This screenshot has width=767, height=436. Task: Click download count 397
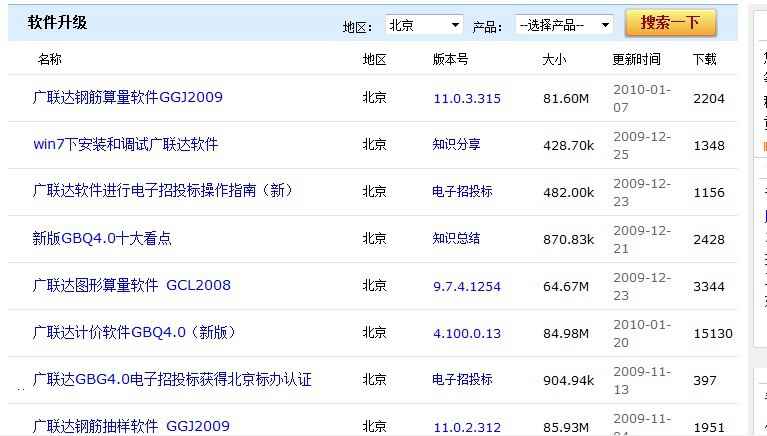(705, 380)
